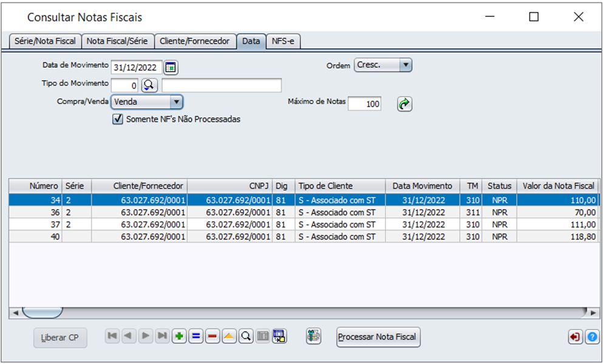
Task: Click the green plus add icon
Action: click(x=179, y=336)
